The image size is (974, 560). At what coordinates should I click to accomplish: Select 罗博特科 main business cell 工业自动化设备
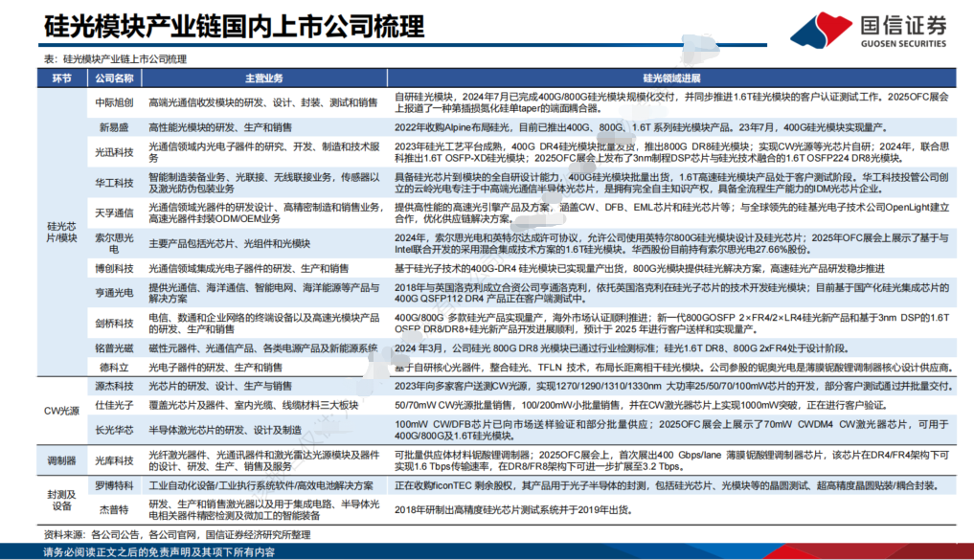pos(260,485)
